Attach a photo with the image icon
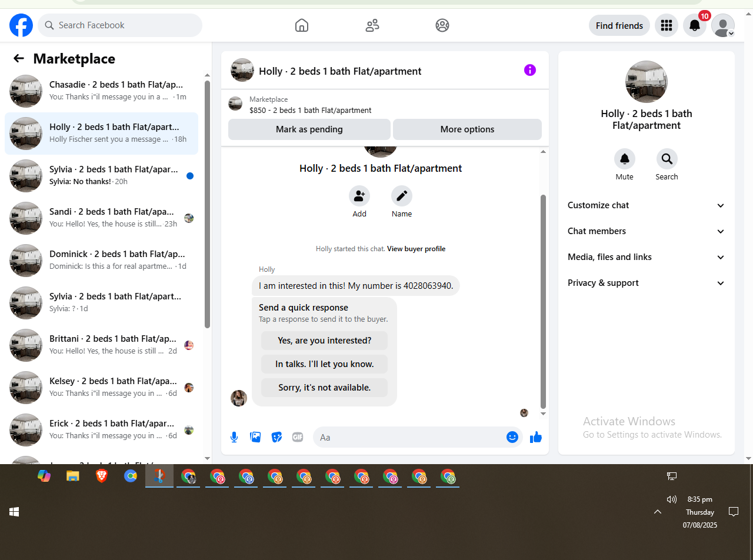753x560 pixels. pos(255,437)
